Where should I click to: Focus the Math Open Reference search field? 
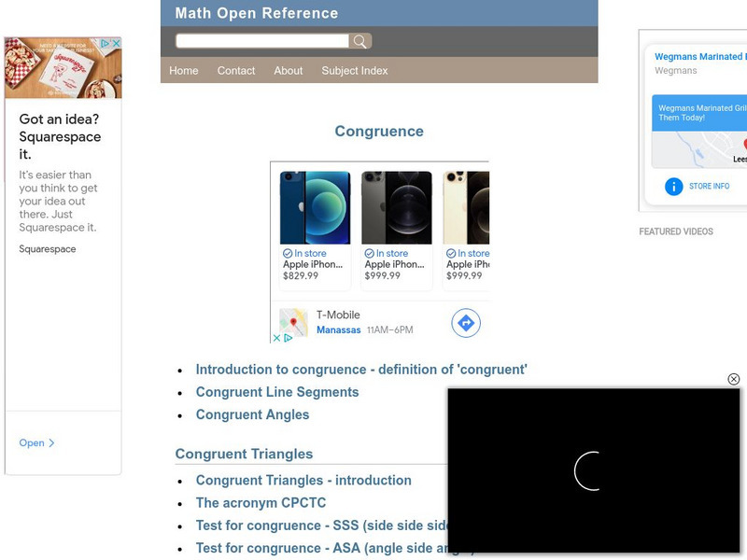click(262, 41)
